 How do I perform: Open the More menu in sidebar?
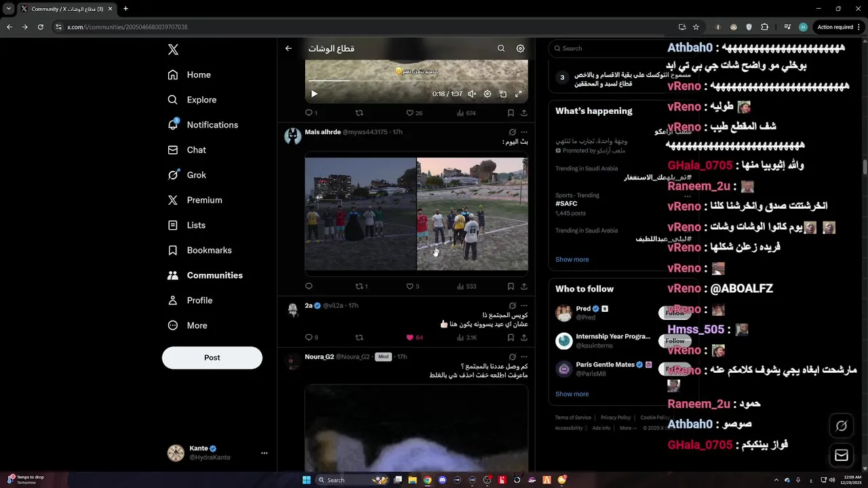point(188,325)
